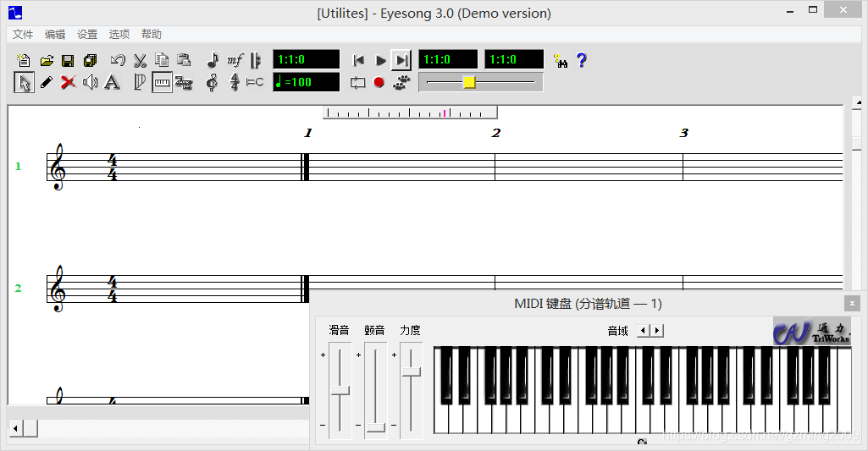Select the arrow pointer tool
This screenshot has width=868, height=451.
(24, 82)
